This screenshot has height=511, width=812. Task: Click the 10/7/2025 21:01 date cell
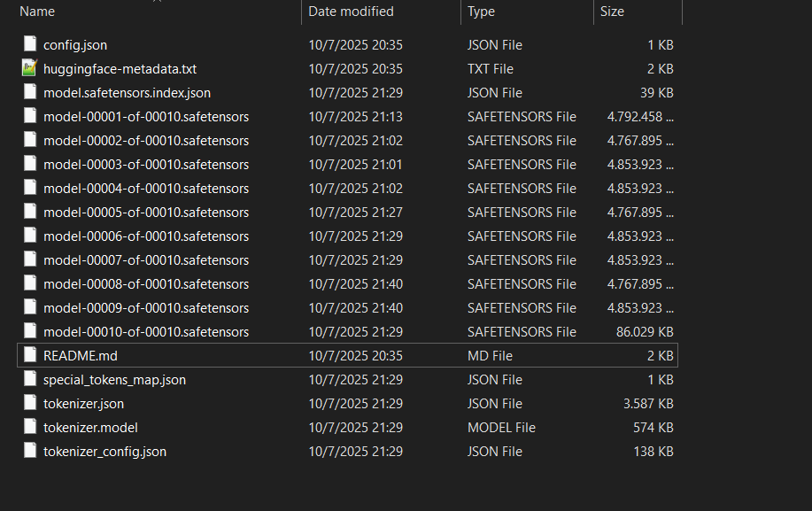tap(355, 164)
